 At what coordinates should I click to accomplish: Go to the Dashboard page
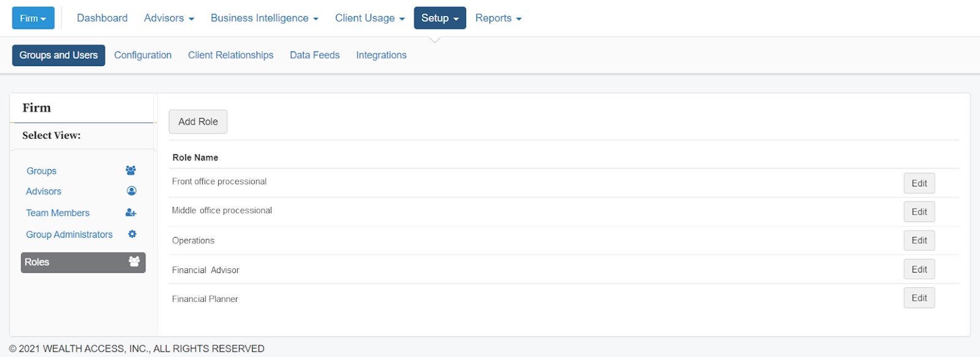(102, 18)
